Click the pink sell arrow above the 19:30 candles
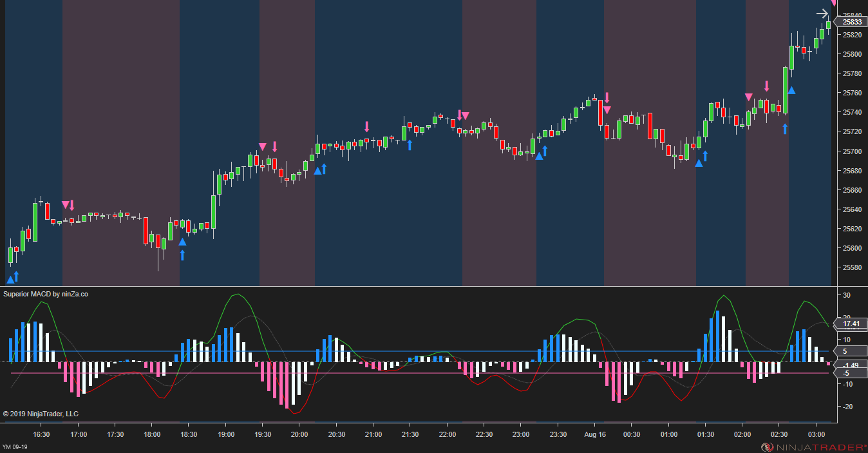The width and height of the screenshot is (868, 453). tap(275, 147)
